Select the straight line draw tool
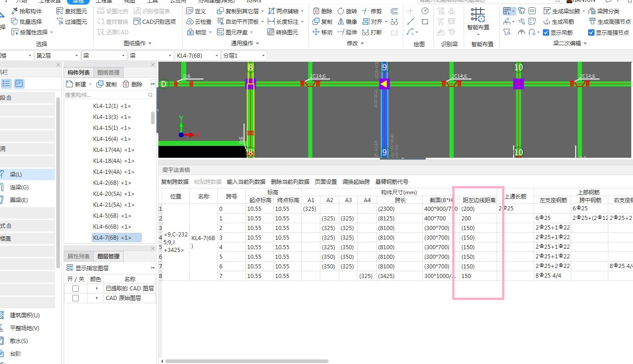The width and height of the screenshot is (633, 364). (411, 21)
